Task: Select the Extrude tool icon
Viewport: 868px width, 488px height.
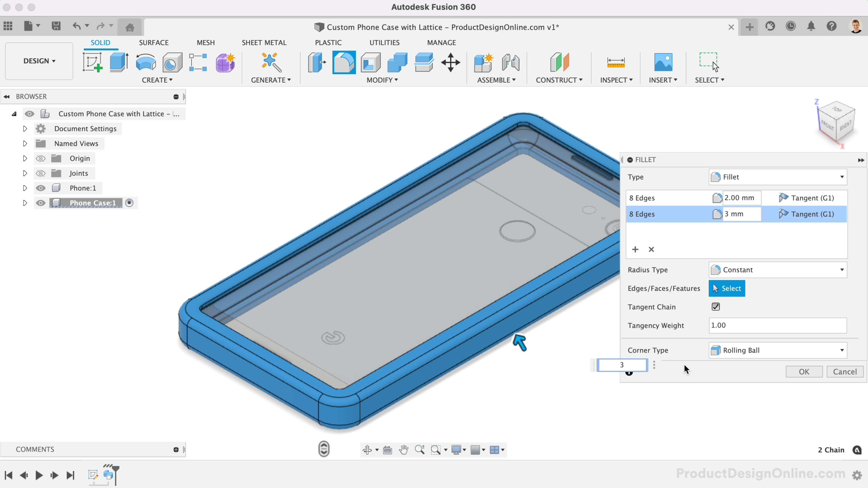Action: click(x=119, y=62)
